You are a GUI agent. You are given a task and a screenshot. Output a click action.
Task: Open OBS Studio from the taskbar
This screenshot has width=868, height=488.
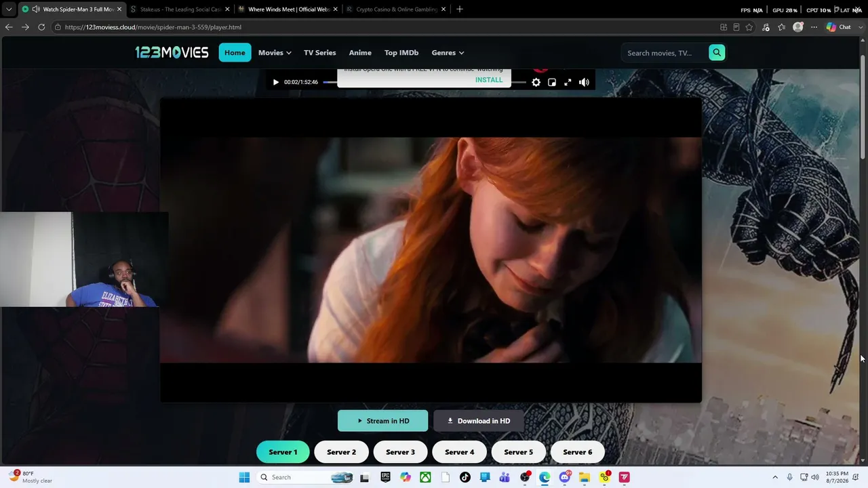pos(525,477)
